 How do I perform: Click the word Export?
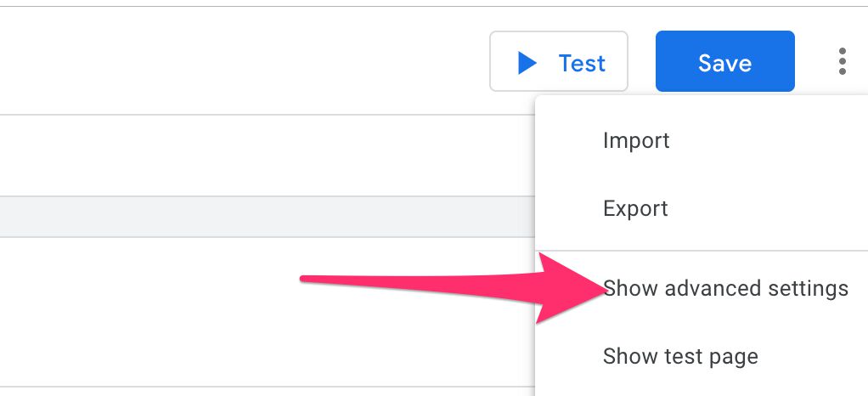[635, 209]
